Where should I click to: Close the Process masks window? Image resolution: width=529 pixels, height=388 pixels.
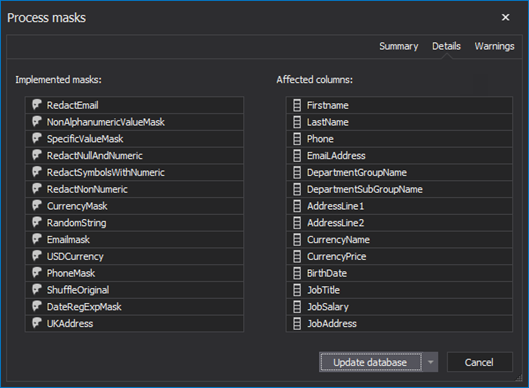(505, 17)
